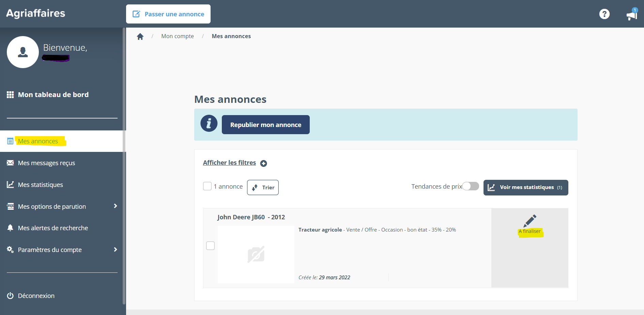Check the select-all '1 annonce' checkbox
This screenshot has width=644, height=315.
(x=207, y=186)
